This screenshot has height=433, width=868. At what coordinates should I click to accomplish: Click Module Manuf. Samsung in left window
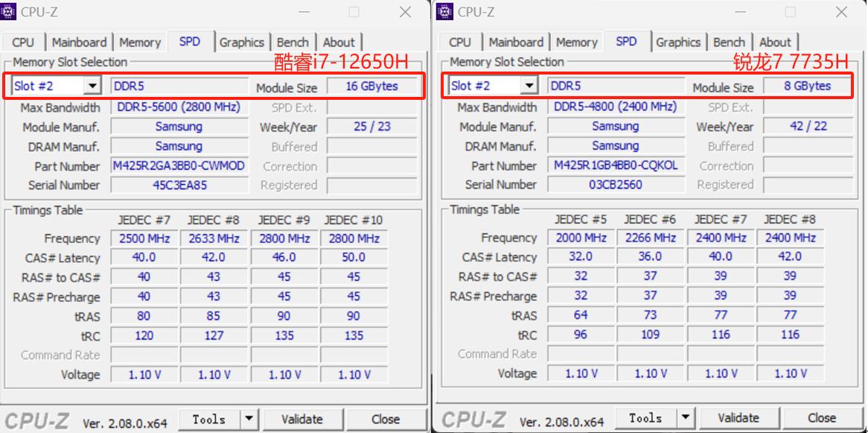point(179,127)
